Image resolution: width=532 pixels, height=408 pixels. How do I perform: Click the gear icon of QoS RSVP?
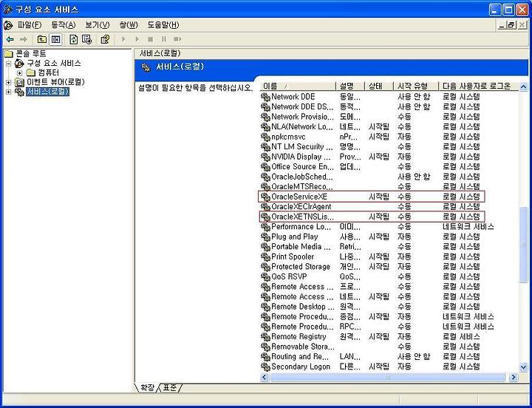coord(265,277)
